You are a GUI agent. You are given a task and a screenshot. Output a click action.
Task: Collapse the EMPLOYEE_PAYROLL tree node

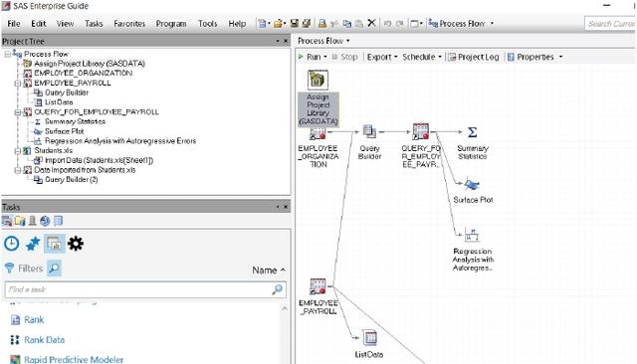point(18,84)
